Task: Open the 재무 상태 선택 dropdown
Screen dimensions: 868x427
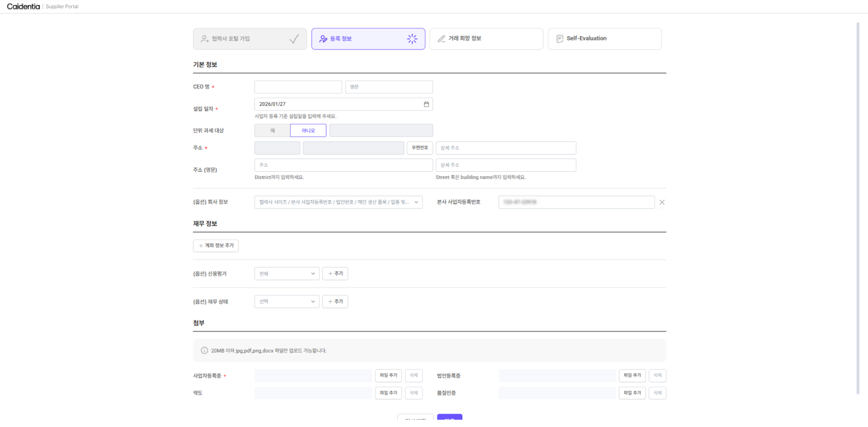Action: pyautogui.click(x=287, y=302)
